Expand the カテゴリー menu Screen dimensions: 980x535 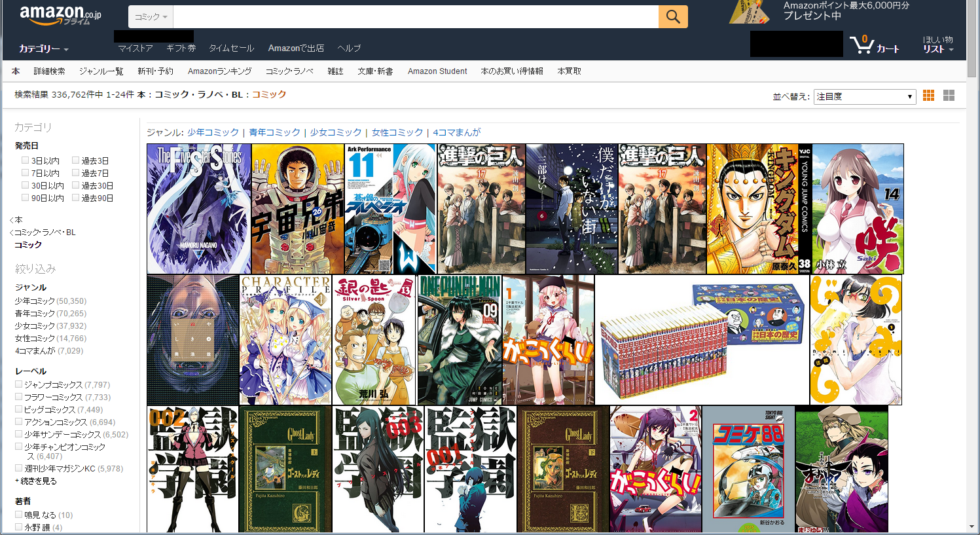tap(44, 48)
